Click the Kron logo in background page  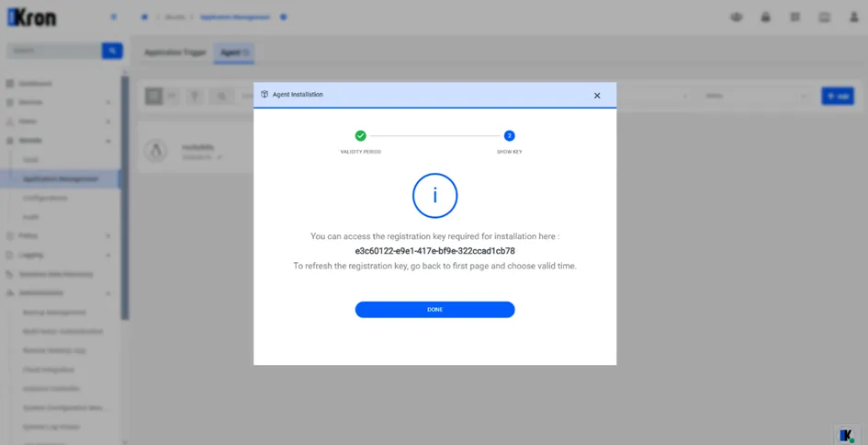point(31,17)
